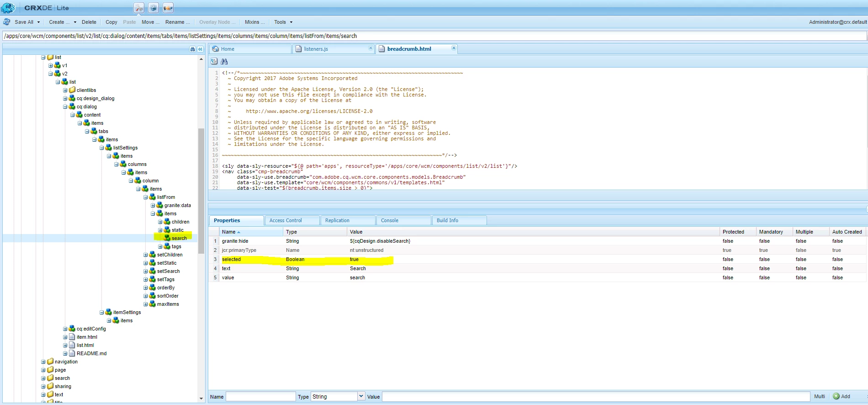
Task: Select the README.md file icon in tree
Action: 72,353
